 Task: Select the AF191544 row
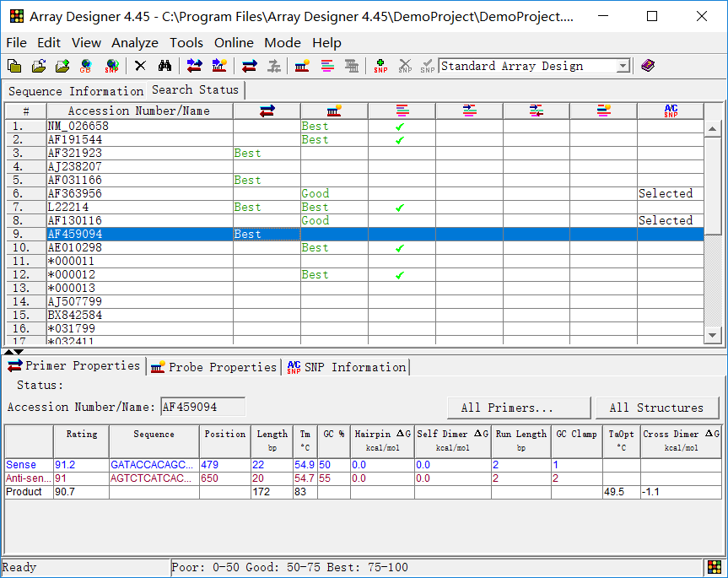354,140
